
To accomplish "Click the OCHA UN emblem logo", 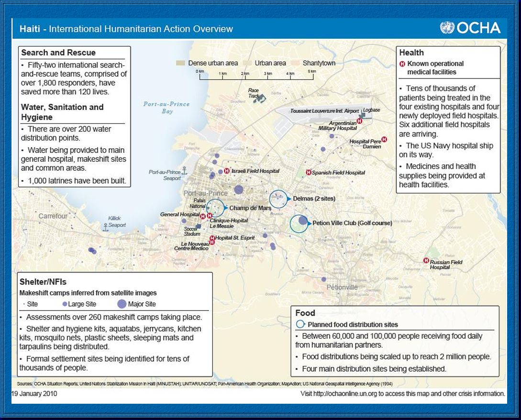I will (x=447, y=28).
